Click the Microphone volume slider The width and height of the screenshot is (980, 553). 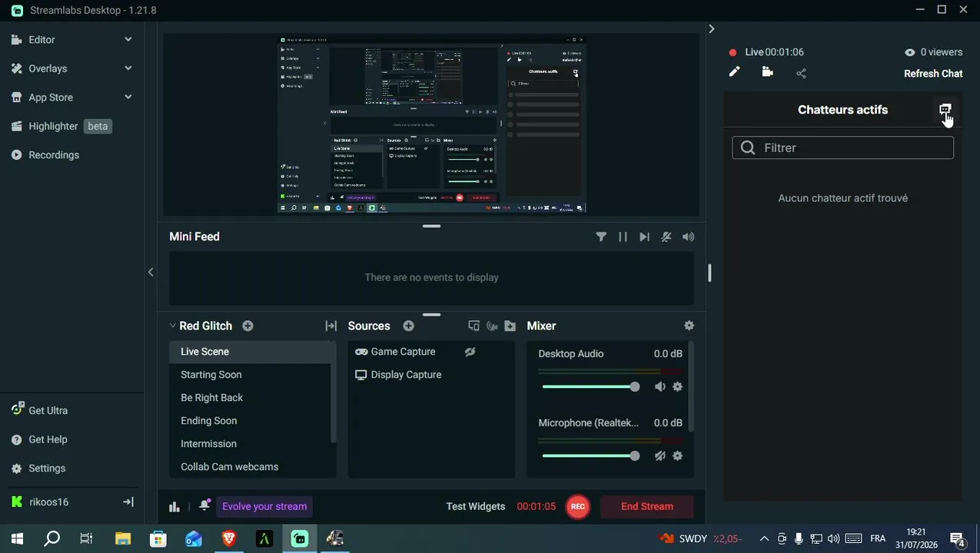point(590,455)
